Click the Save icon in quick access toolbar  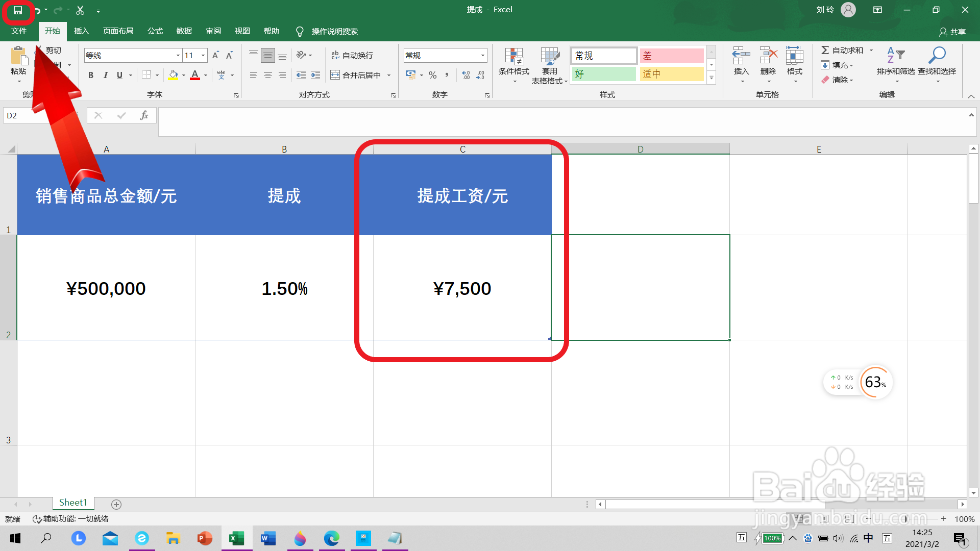(x=17, y=9)
